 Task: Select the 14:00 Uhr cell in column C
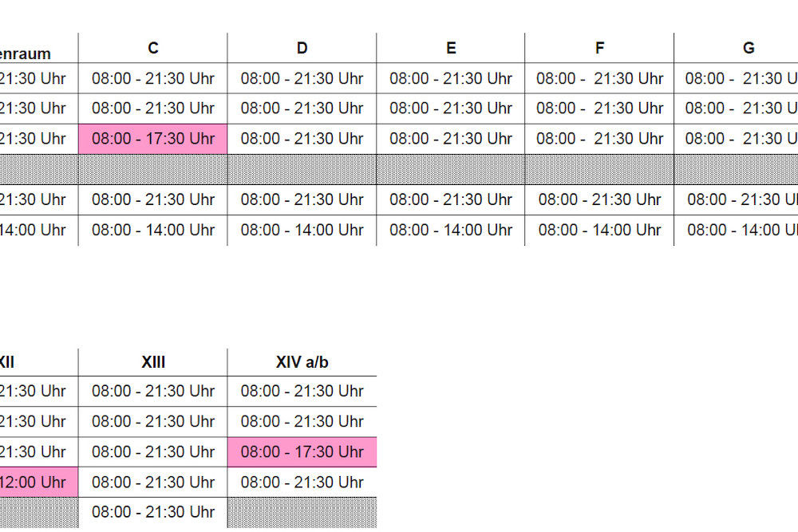pyautogui.click(x=153, y=230)
